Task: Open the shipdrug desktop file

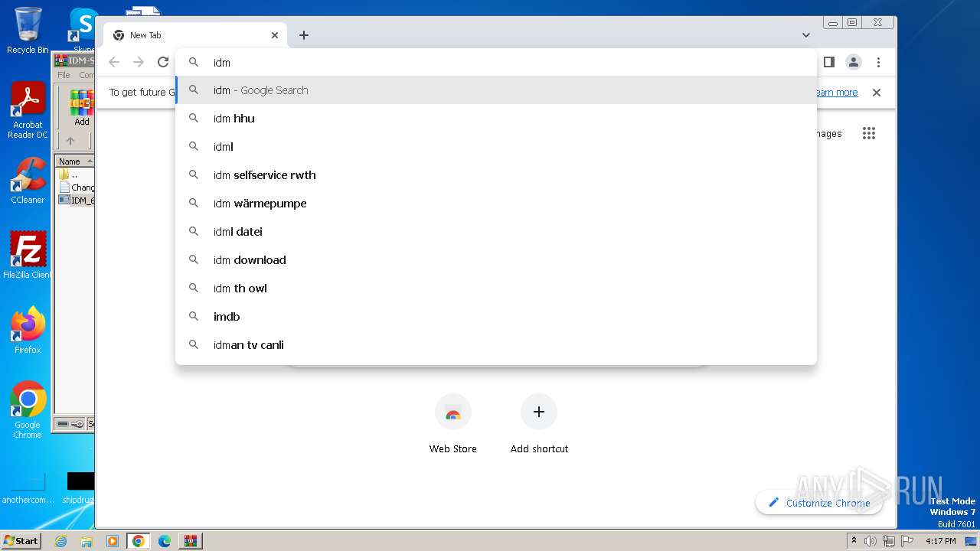Action: (80, 488)
